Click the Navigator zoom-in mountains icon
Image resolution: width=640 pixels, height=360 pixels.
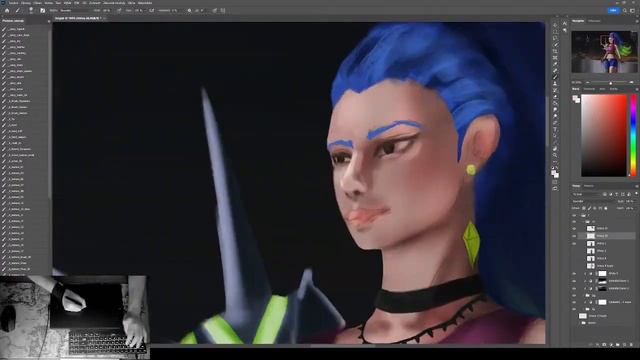point(631,83)
